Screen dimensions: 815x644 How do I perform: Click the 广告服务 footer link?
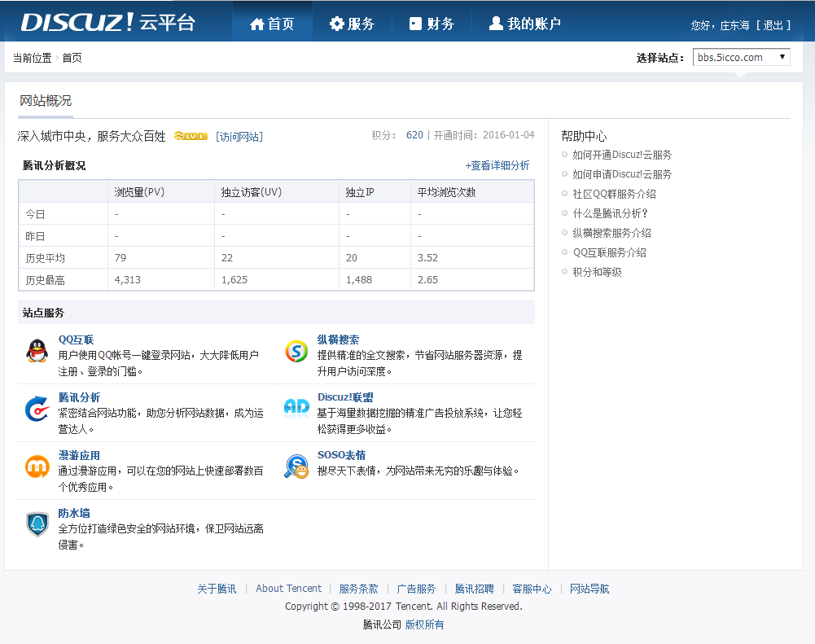click(x=416, y=589)
